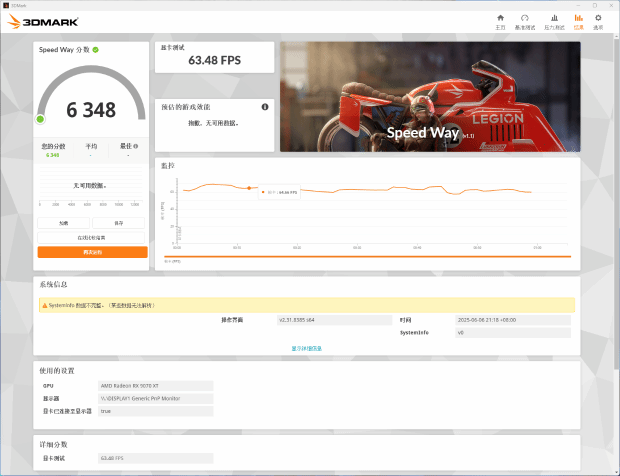Click info icon on estimated game performance card
The height and width of the screenshot is (476, 620).
(265, 107)
